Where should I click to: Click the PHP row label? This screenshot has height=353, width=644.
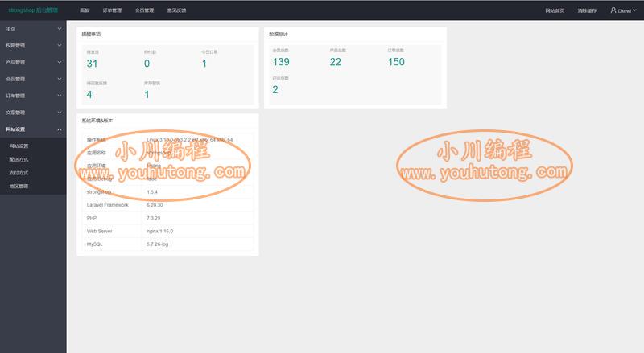pyautogui.click(x=92, y=218)
